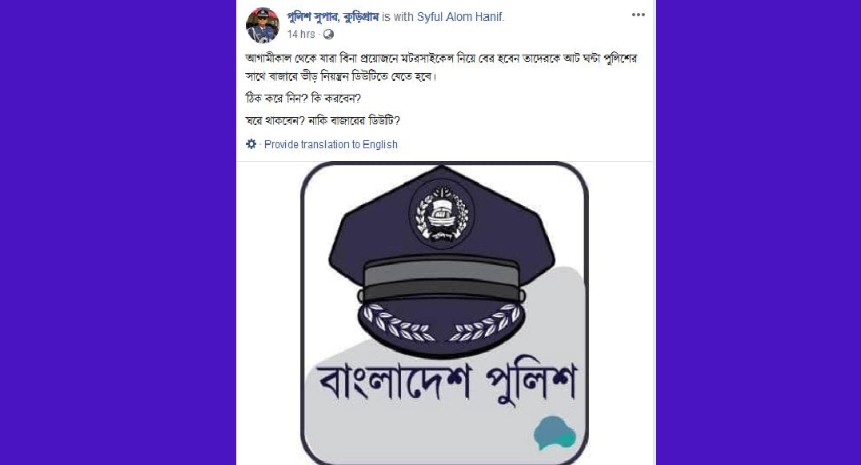This screenshot has width=861, height=465.
Task: Open the three-dot post options menu
Action: click(638, 15)
